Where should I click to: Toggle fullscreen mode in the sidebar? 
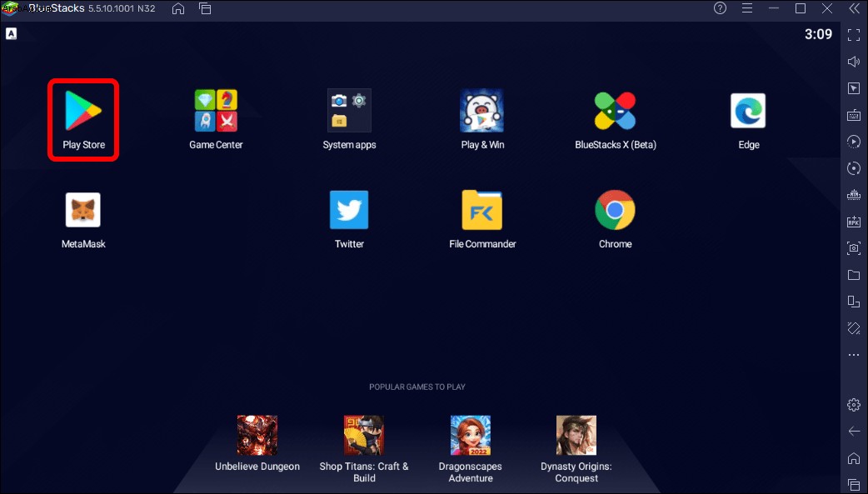(854, 35)
